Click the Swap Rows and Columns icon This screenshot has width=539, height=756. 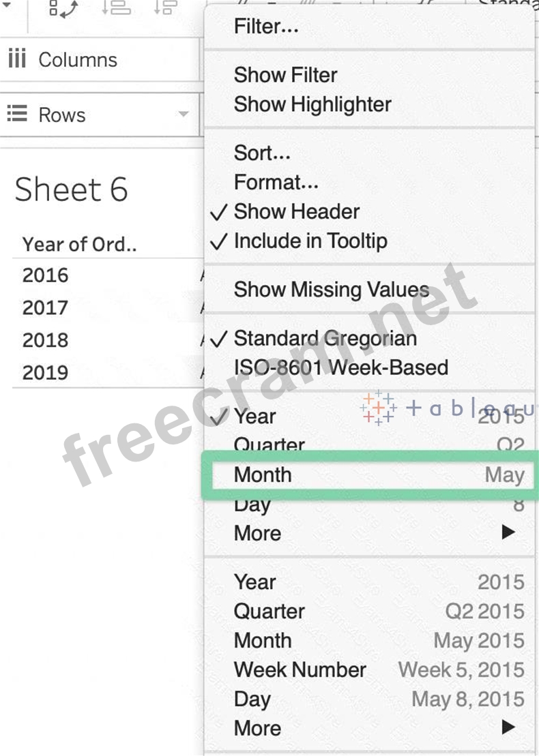[x=63, y=8]
